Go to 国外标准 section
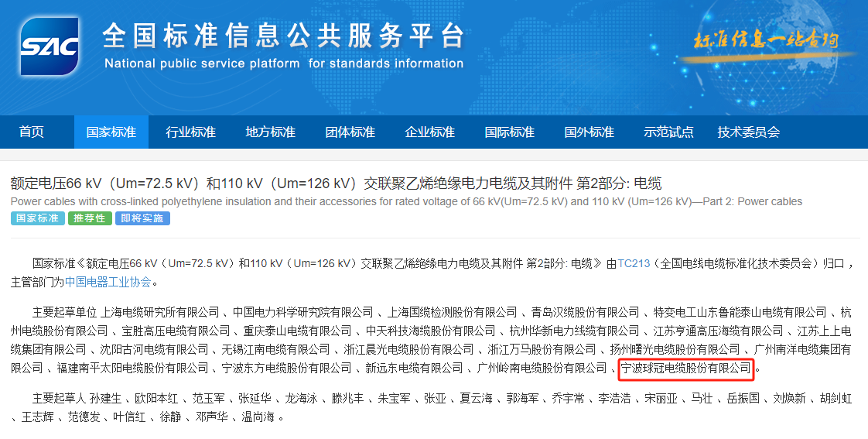868x439 pixels. point(589,132)
